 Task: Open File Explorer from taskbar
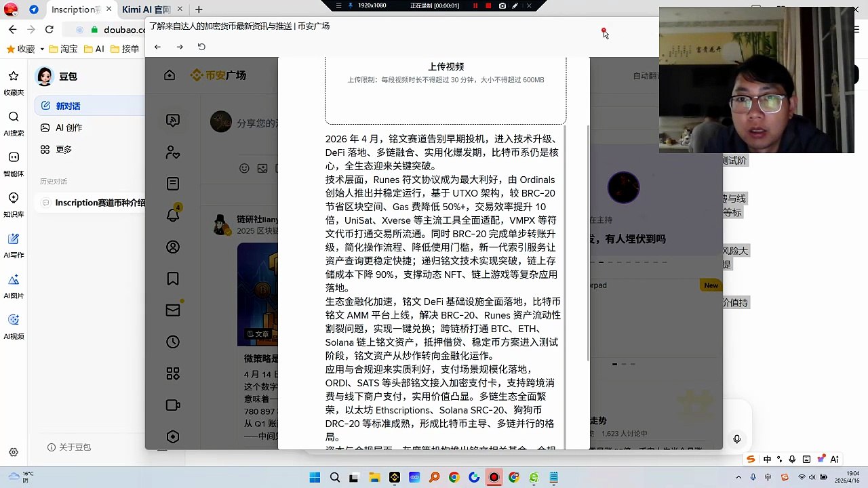(374, 477)
